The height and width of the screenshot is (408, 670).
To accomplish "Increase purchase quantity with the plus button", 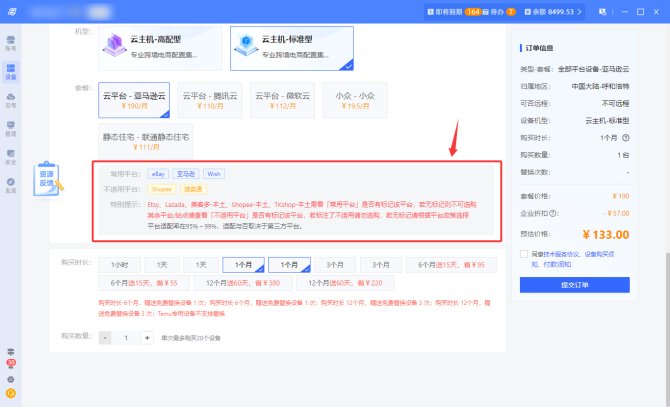I will [147, 338].
